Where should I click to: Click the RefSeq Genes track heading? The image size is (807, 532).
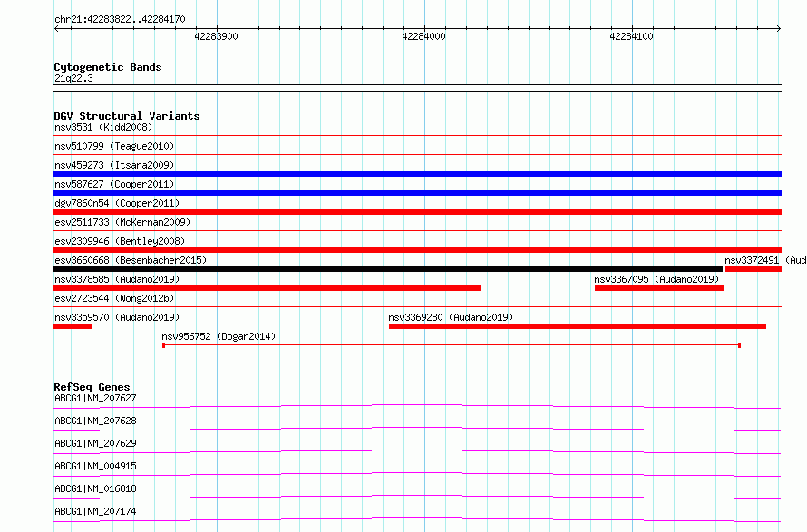(x=92, y=387)
